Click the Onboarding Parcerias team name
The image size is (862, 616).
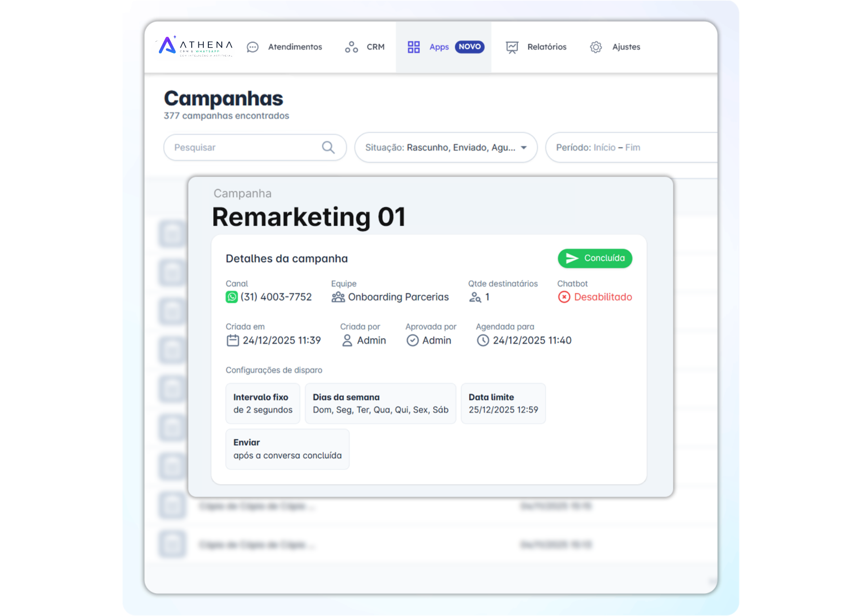coord(398,297)
